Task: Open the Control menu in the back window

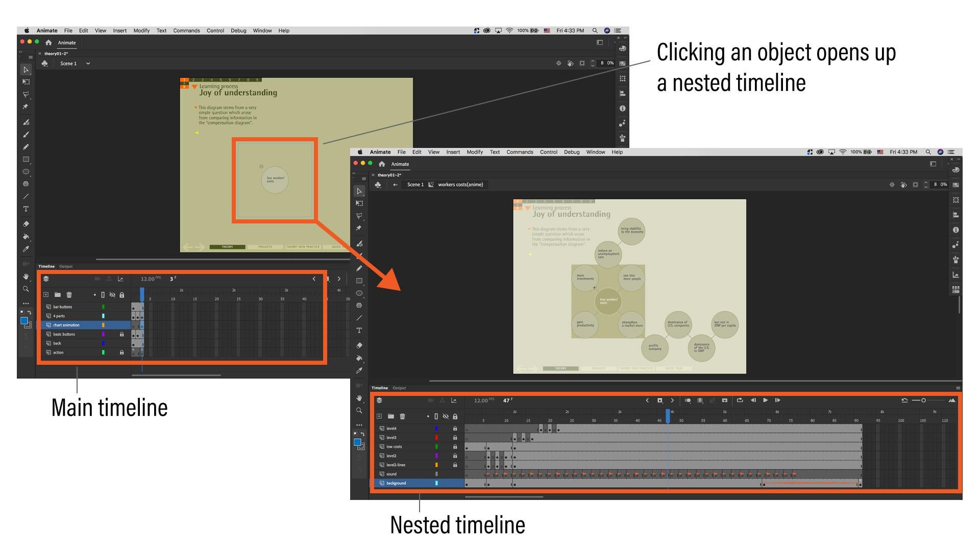Action: (x=215, y=31)
